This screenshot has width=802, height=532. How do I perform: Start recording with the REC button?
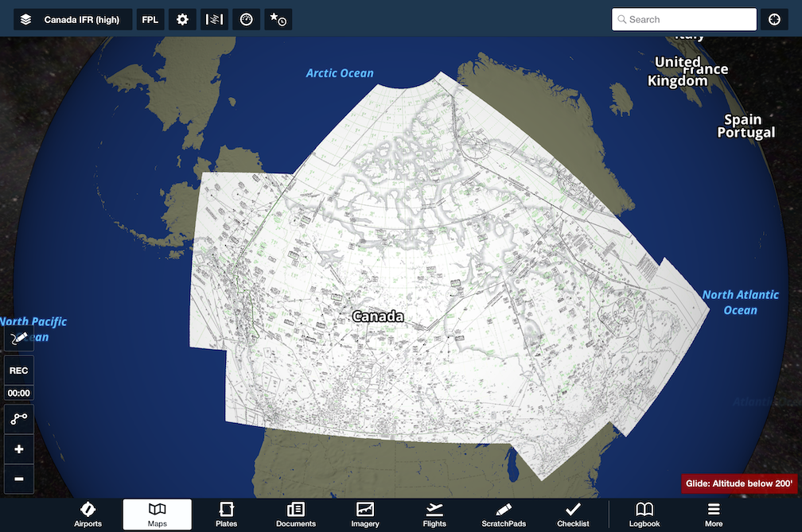(x=18, y=370)
